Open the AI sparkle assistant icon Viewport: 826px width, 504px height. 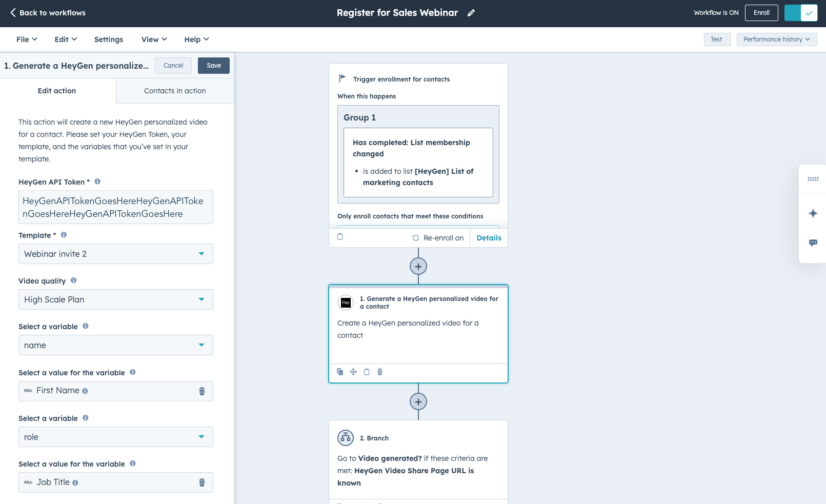[x=813, y=213]
